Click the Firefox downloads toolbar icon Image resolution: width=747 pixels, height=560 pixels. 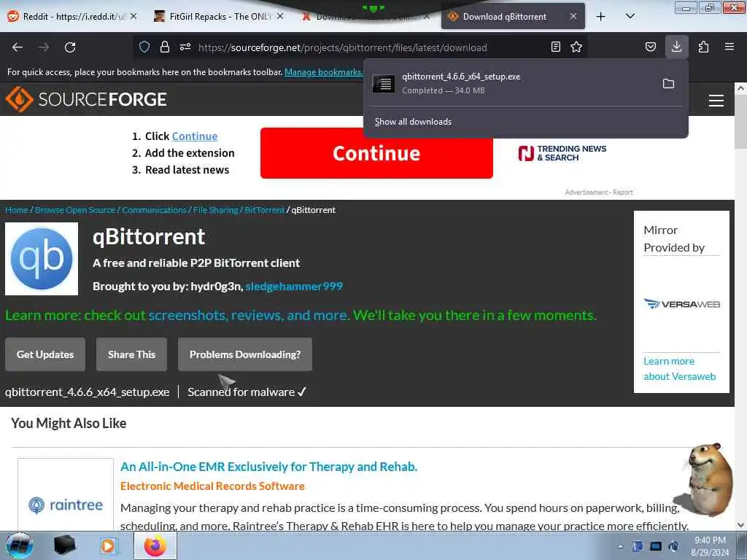(x=676, y=47)
